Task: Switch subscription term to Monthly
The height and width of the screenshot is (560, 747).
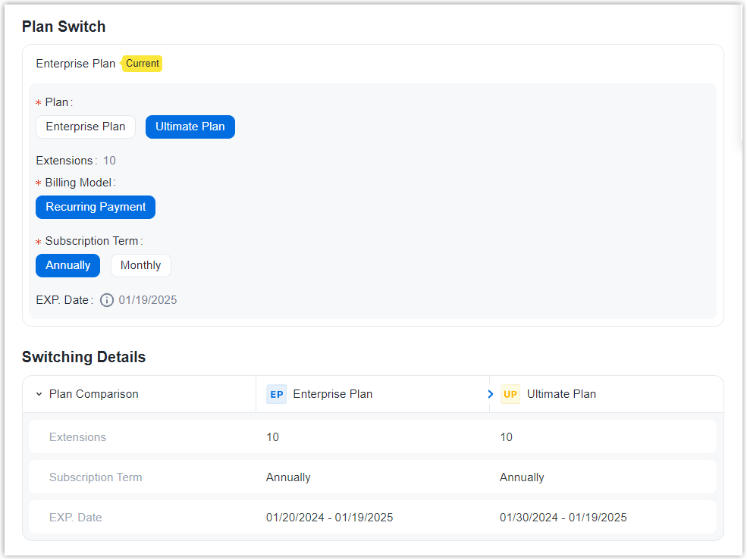Action: 141,265
